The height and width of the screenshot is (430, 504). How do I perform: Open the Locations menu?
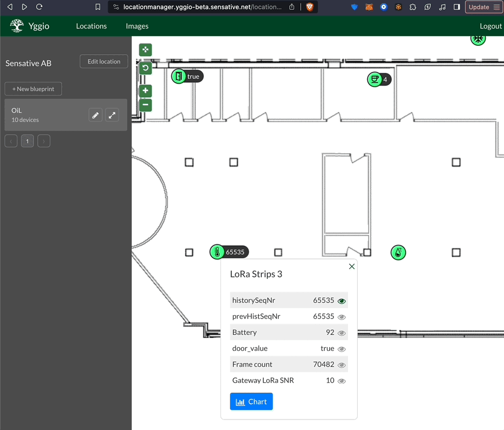tap(91, 26)
